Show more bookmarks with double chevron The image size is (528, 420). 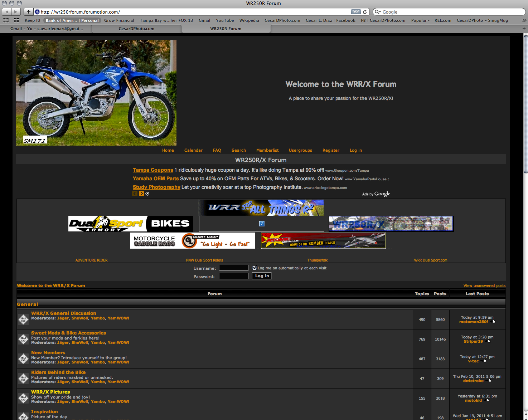[524, 20]
